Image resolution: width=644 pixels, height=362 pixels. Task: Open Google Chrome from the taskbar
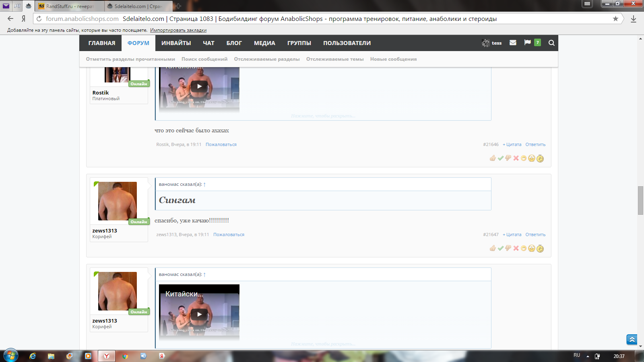125,356
